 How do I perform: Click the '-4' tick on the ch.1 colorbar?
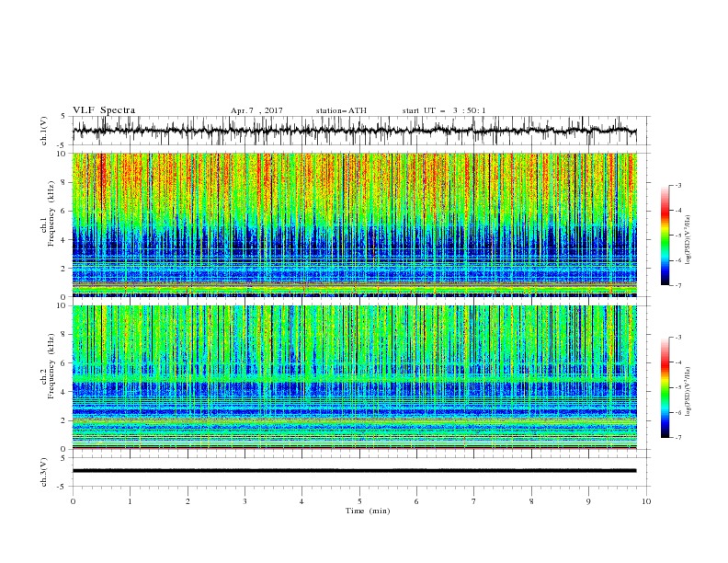point(678,211)
